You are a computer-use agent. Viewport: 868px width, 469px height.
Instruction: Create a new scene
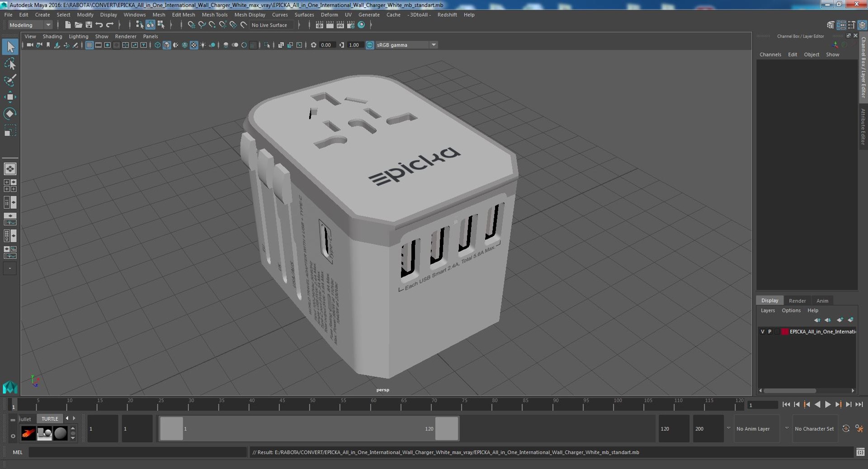pos(68,25)
